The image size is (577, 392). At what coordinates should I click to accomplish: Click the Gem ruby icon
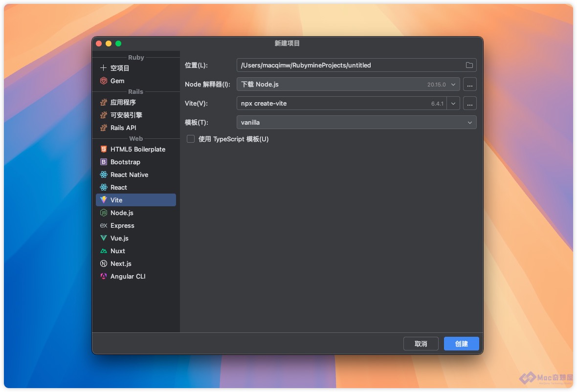click(104, 81)
